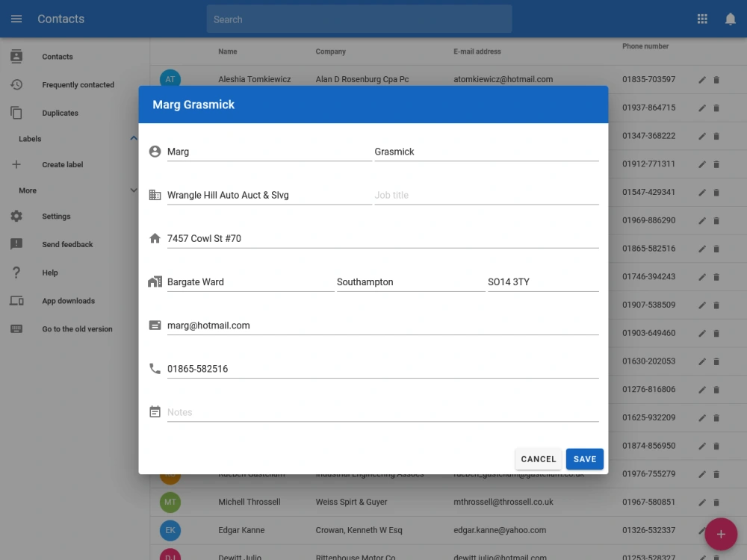The height and width of the screenshot is (560, 747).
Task: Click the E-mail address column header
Action: [477, 52]
